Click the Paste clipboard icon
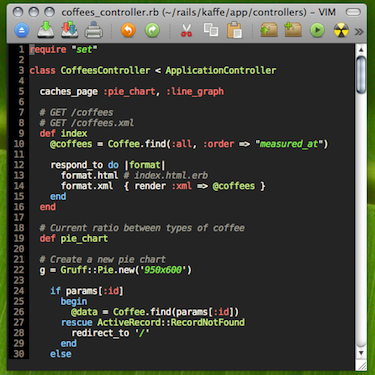The image size is (375, 375). pyautogui.click(x=235, y=30)
